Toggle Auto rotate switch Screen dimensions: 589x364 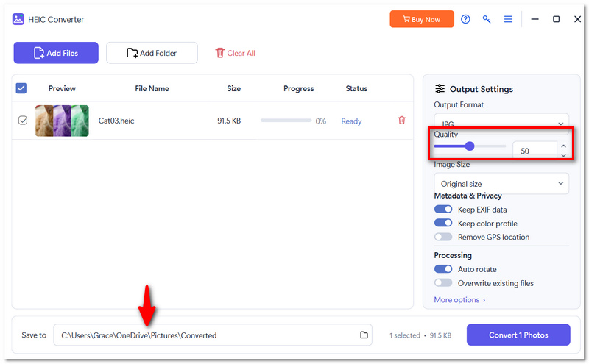coord(443,269)
